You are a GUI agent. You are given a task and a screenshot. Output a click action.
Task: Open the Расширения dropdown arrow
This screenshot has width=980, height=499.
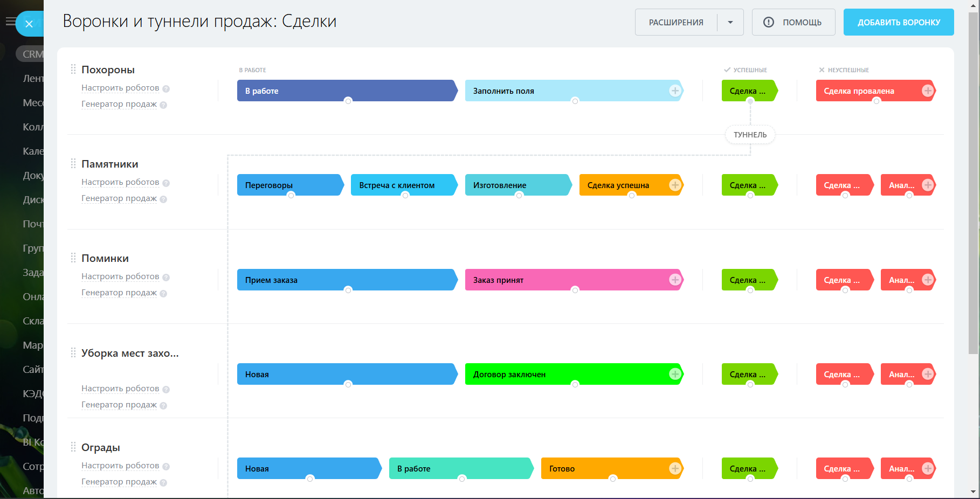(x=730, y=23)
